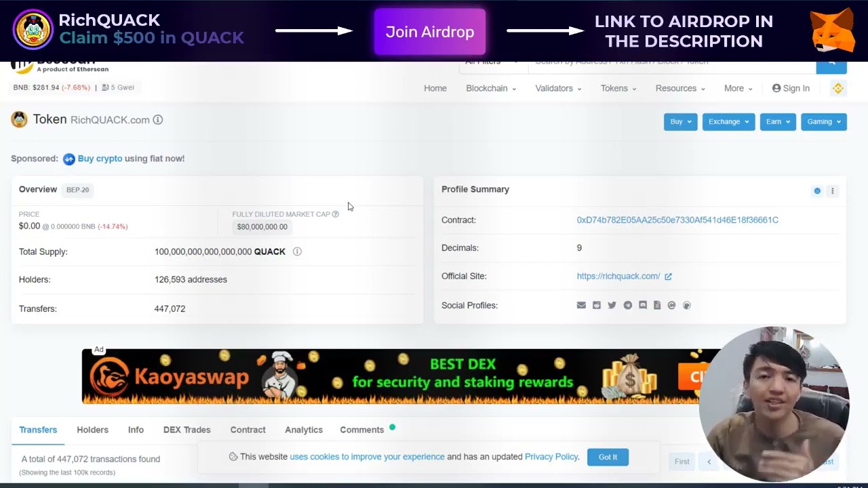Click the Sign In link
The height and width of the screenshot is (488, 868).
pos(796,88)
